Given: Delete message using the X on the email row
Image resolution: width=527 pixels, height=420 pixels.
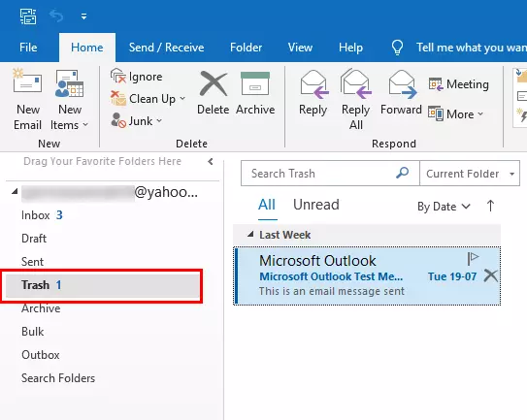Looking at the screenshot, I should click(491, 275).
